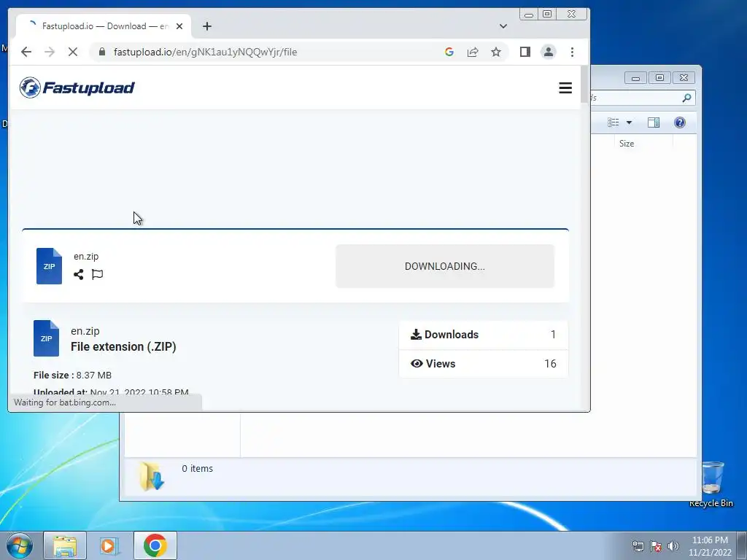Click the Explorer search magnifier icon

(686, 98)
